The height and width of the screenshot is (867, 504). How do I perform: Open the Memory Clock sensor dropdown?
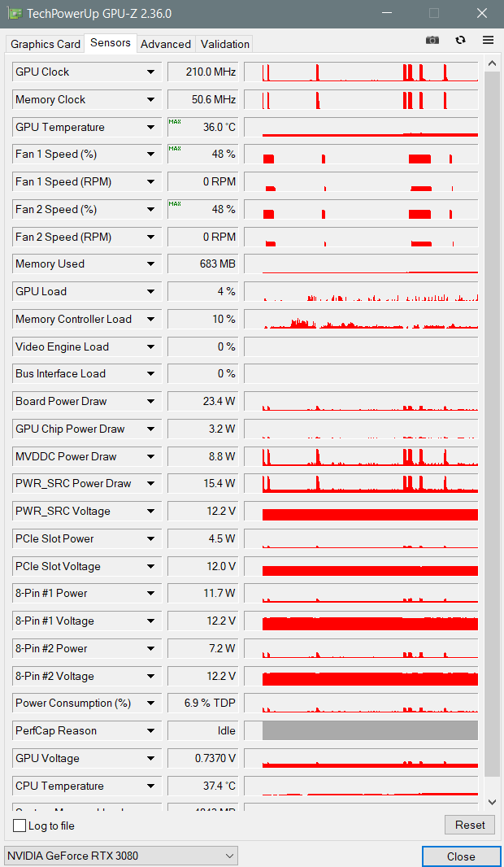150,99
